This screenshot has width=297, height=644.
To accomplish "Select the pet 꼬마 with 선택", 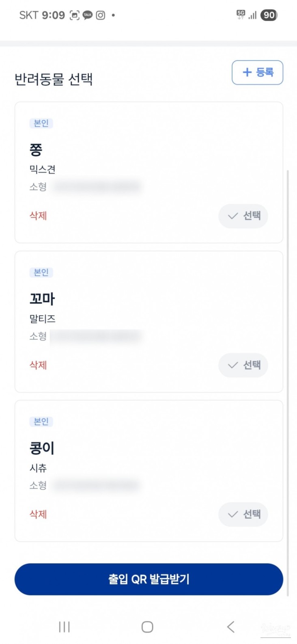I will [243, 365].
